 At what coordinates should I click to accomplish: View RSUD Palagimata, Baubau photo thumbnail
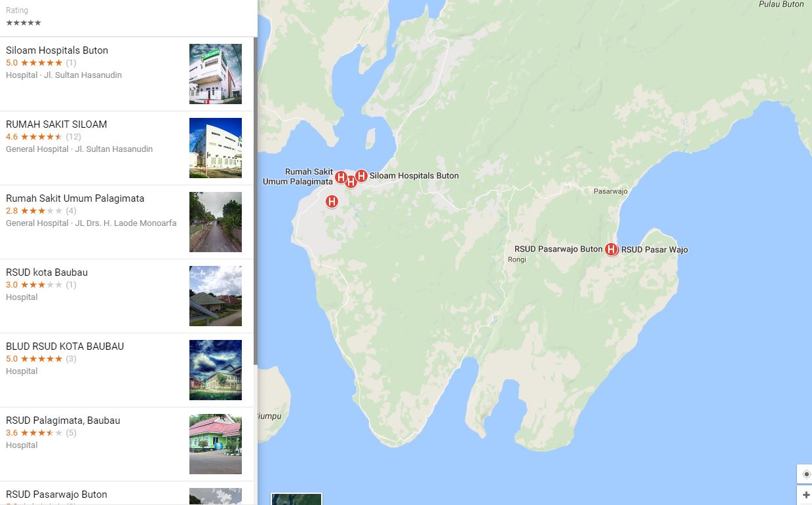216,444
